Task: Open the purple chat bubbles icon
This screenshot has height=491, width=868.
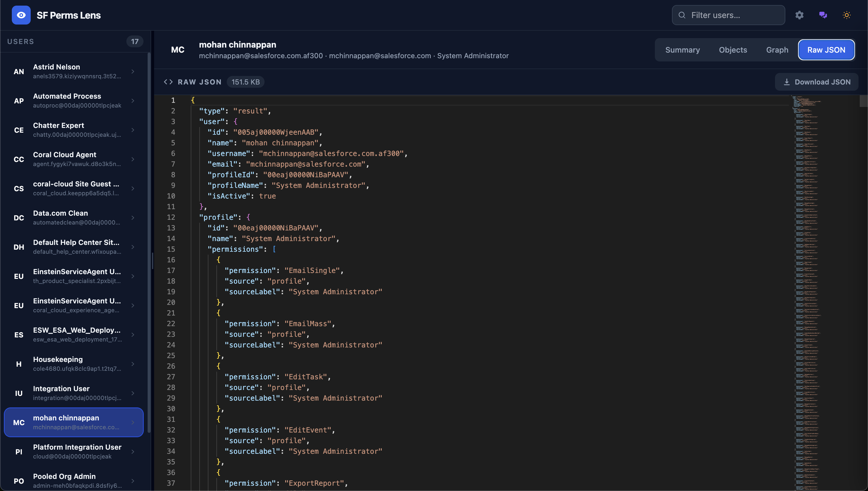Action: (823, 15)
